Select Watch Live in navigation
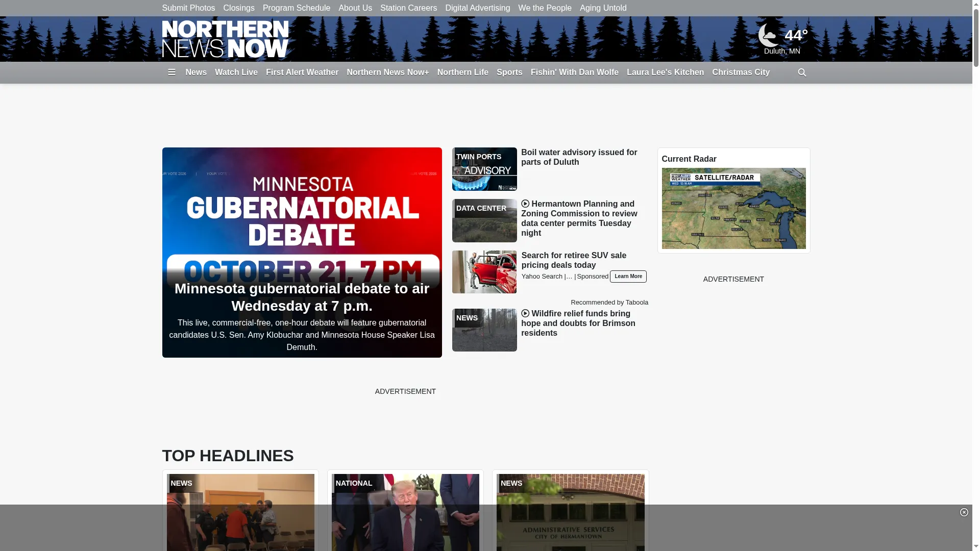Image resolution: width=980 pixels, height=551 pixels. 236,72
